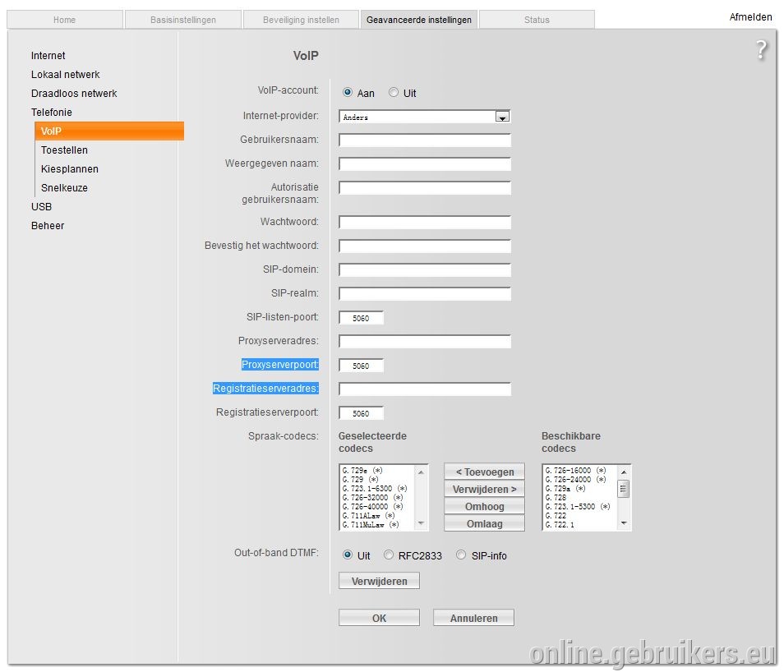Open Lokaal netwerk in the sidebar

[x=66, y=75]
